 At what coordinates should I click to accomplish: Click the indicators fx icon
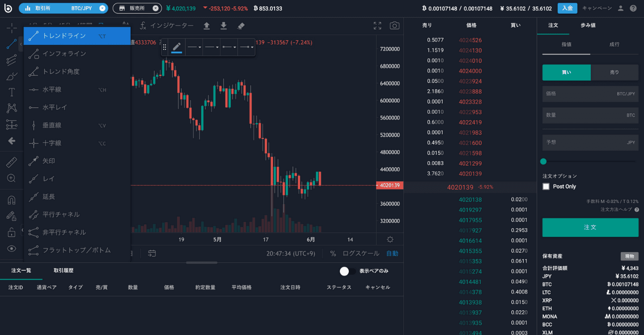pos(143,26)
